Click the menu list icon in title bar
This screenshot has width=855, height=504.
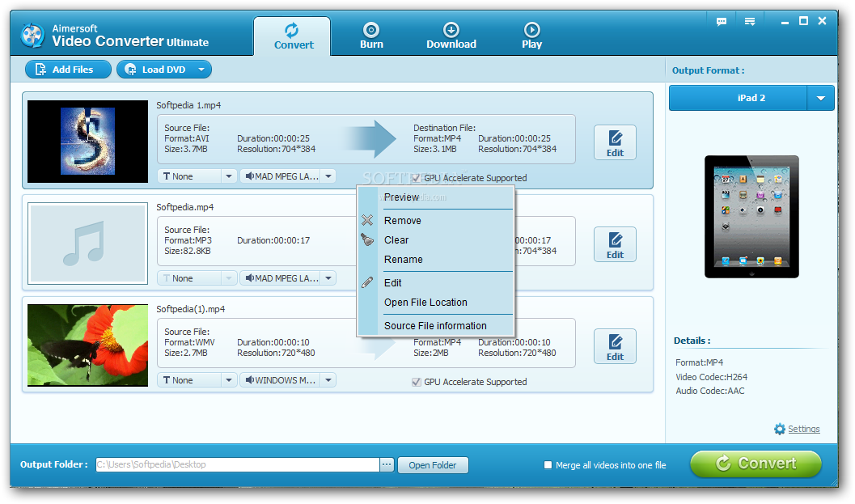click(749, 22)
